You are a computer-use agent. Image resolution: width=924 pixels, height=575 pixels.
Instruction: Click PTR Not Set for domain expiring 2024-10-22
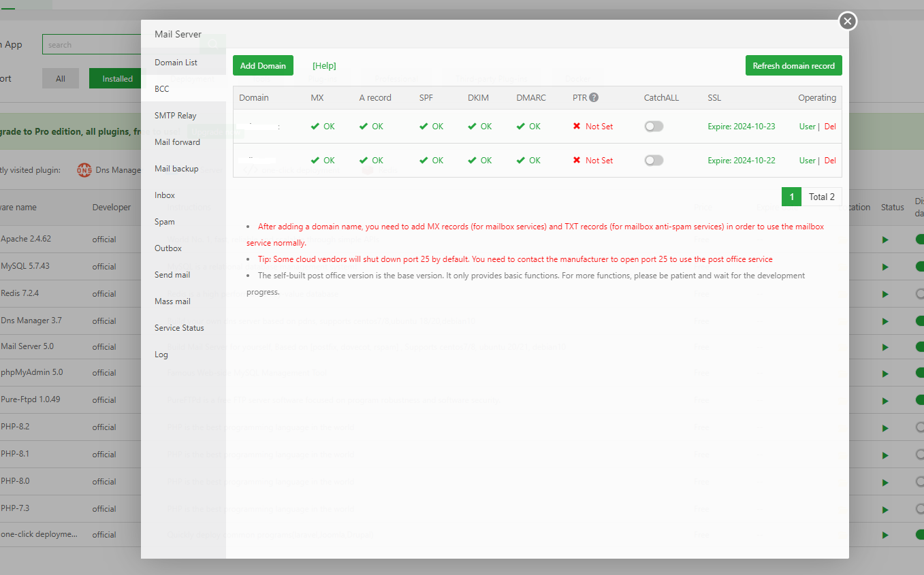pyautogui.click(x=593, y=161)
